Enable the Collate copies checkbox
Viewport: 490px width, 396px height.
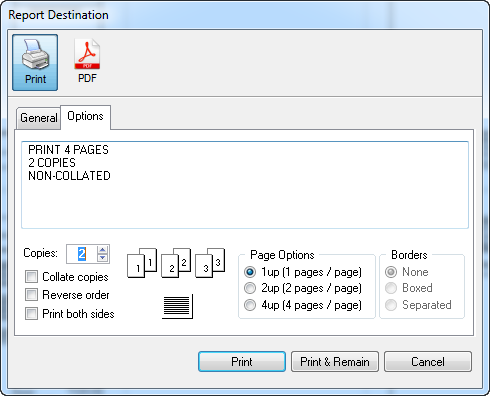31,277
